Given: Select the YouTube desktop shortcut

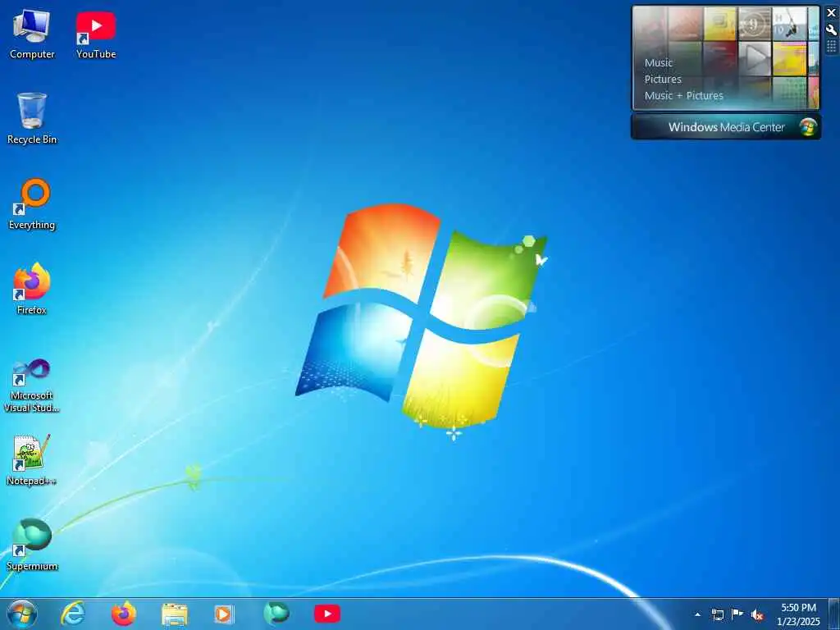Looking at the screenshot, I should [96, 34].
